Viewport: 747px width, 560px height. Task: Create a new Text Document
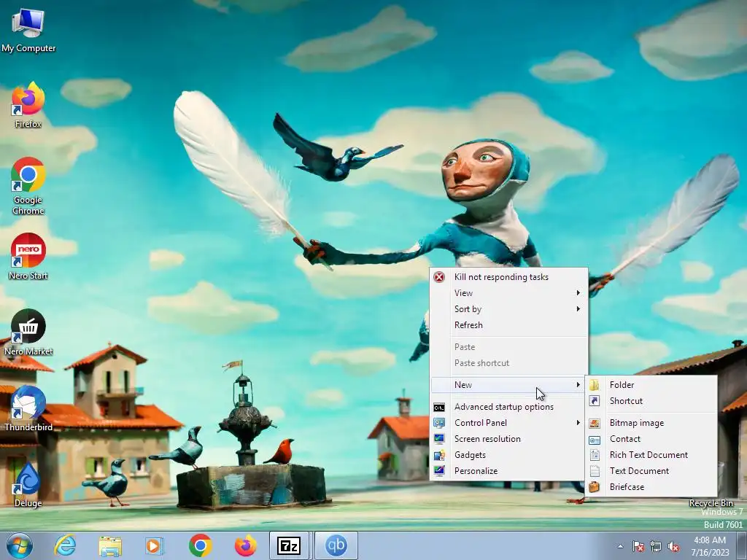coord(651,471)
